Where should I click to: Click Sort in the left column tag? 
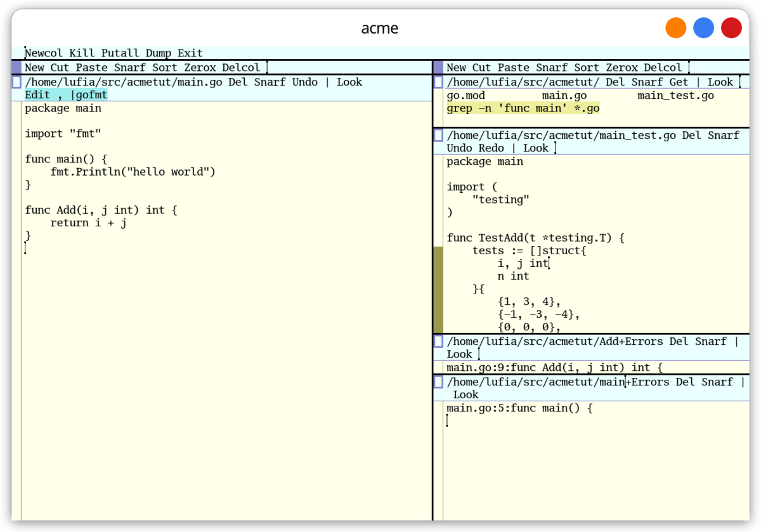tap(165, 67)
